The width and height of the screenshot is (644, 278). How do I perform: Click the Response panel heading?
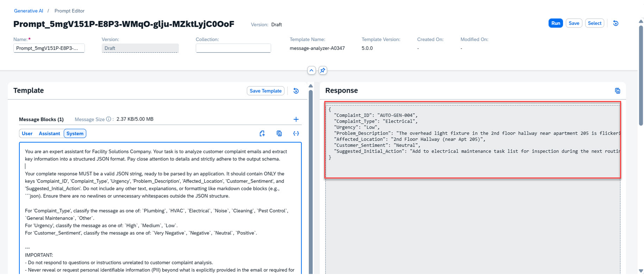point(341,91)
